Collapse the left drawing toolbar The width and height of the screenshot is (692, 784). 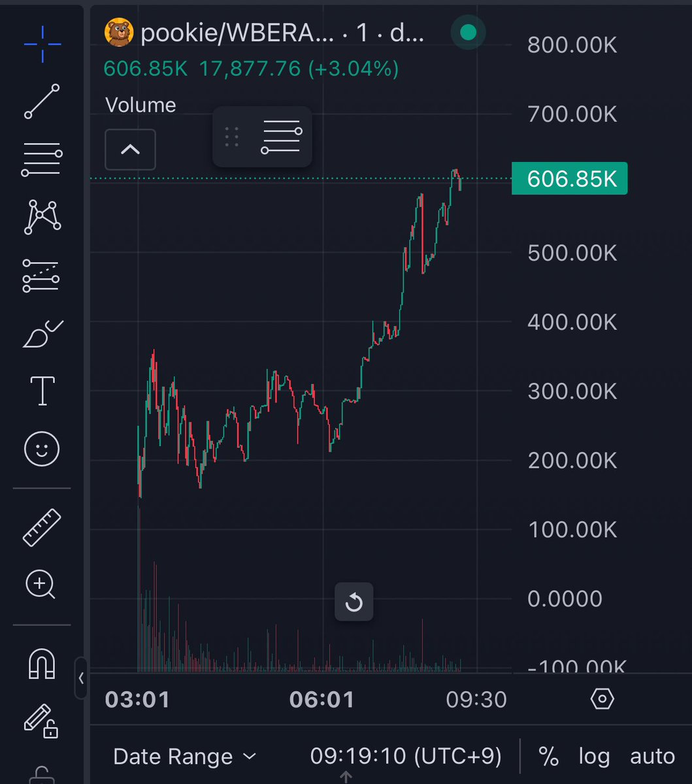click(x=81, y=678)
